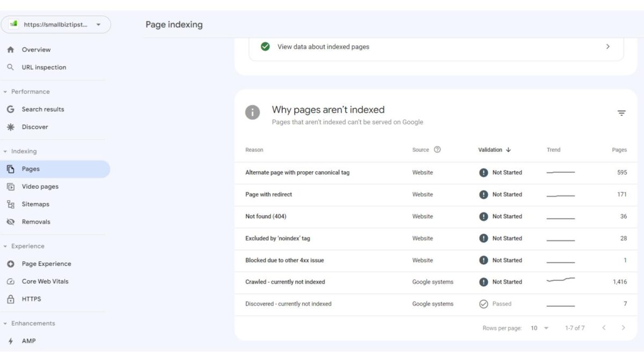
Task: Go to the previous page of rows
Action: 604,328
